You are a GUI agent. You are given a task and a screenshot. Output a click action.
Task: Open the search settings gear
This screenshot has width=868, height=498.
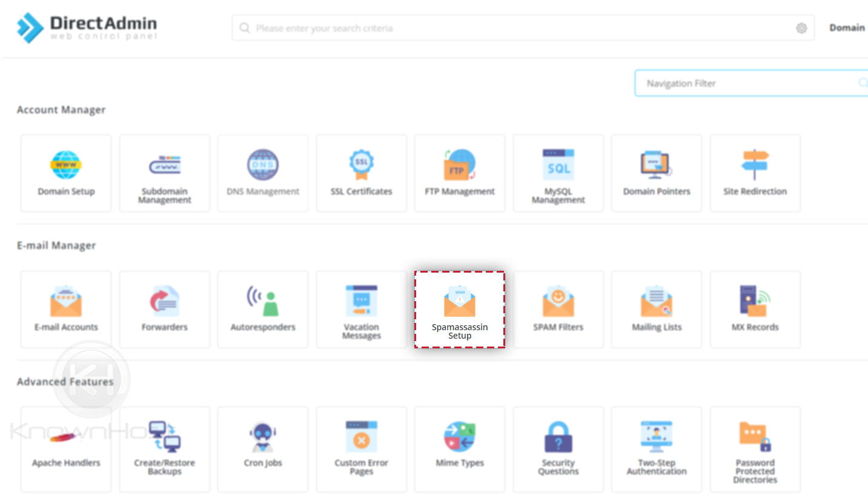click(801, 28)
